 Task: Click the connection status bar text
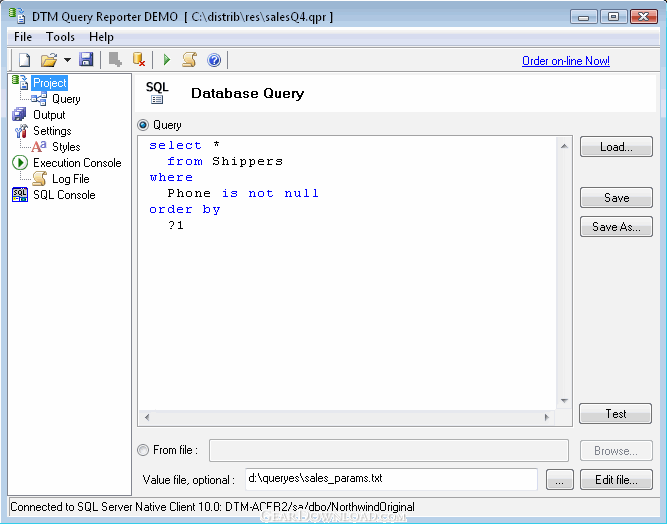212,507
